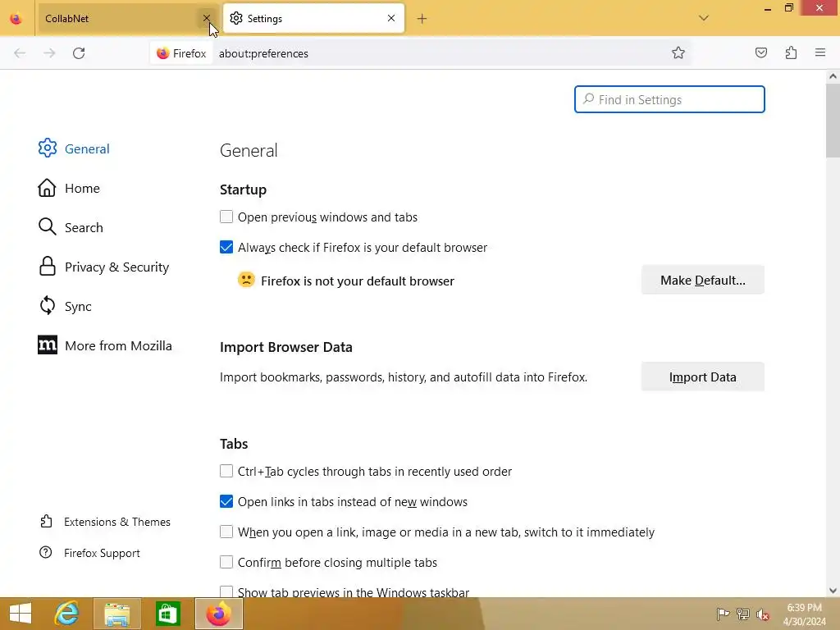840x630 pixels.
Task: Select the Settings tab
Action: point(313,18)
